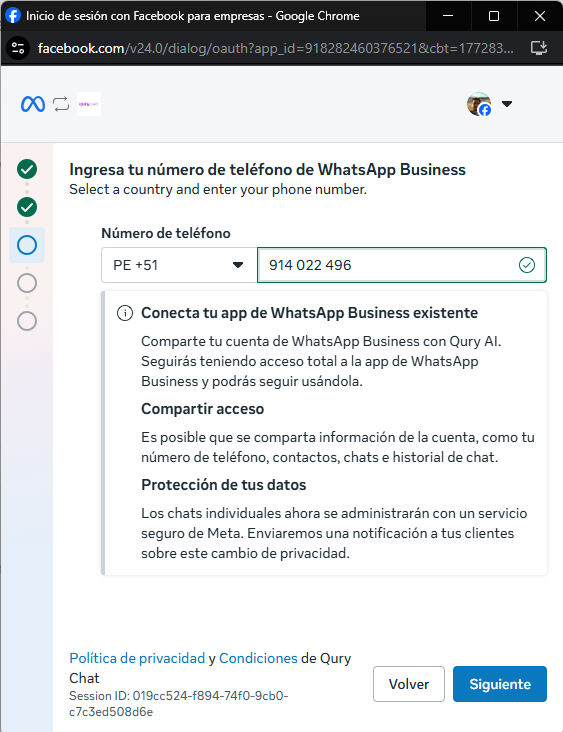The width and height of the screenshot is (563, 732).
Task: Click the Qury app logo thumbnail
Action: [89, 104]
